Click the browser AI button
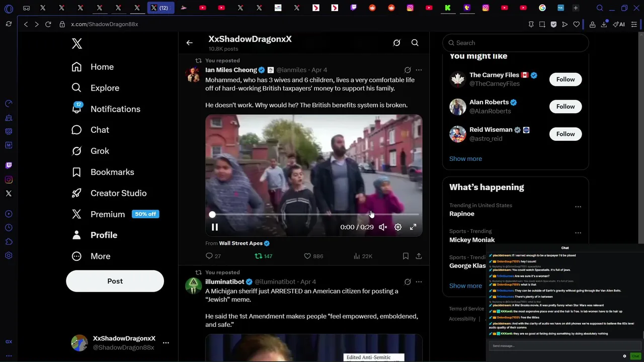 tap(619, 24)
